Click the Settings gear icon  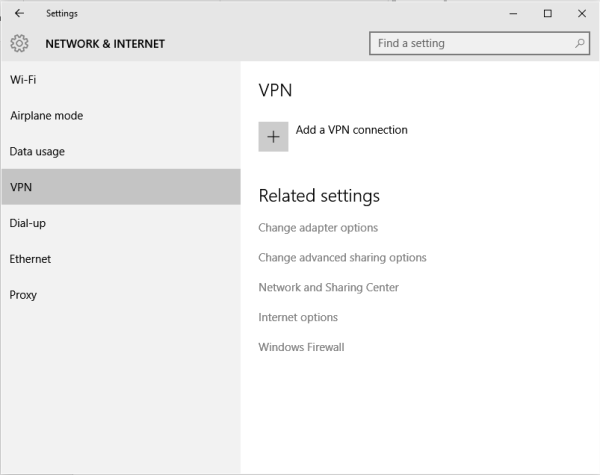point(19,44)
